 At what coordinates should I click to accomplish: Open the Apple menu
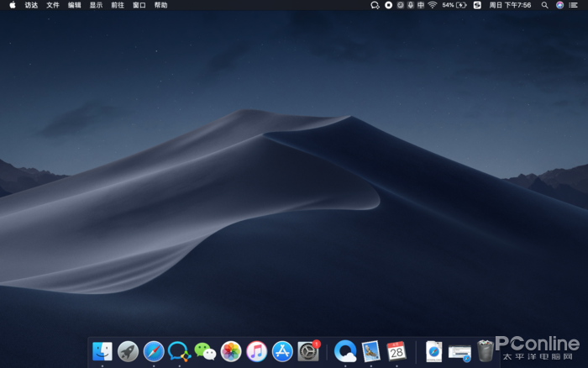tap(13, 5)
